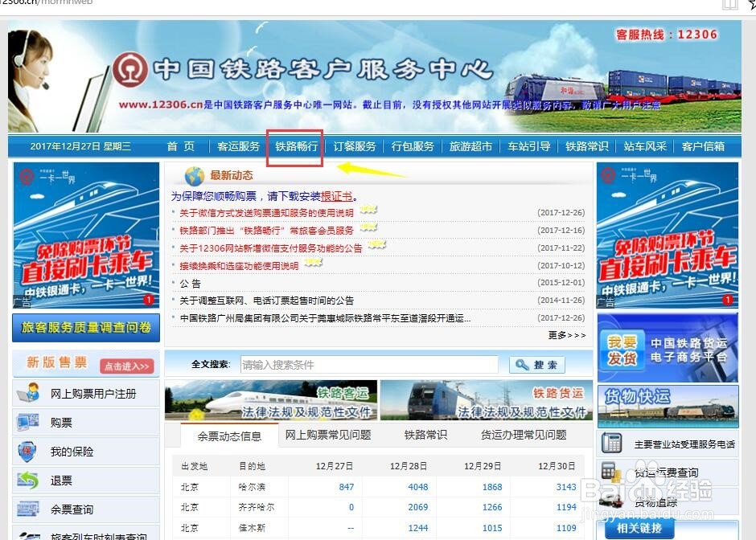Open 关于12306网站新增微信支付服务功能的公告
Screen dimensions: 756x540
[x=270, y=248]
